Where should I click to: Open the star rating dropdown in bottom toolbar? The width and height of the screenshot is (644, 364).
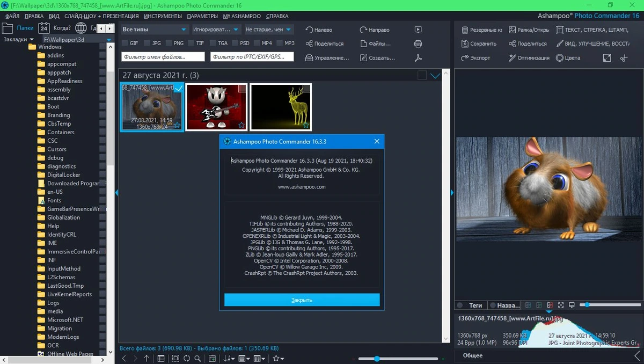tap(278, 358)
